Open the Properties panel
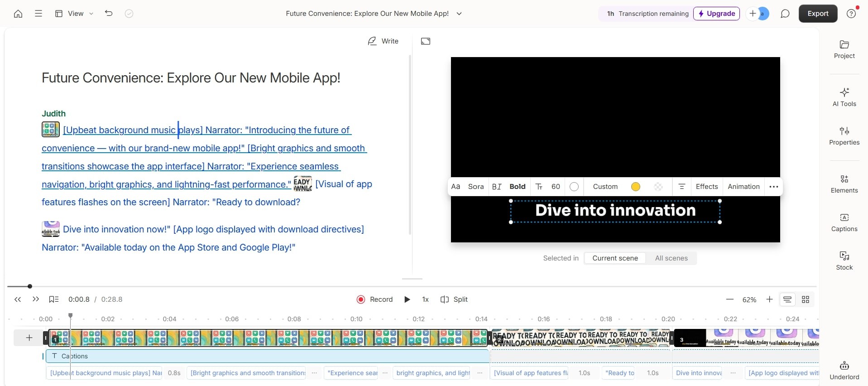 point(844,136)
